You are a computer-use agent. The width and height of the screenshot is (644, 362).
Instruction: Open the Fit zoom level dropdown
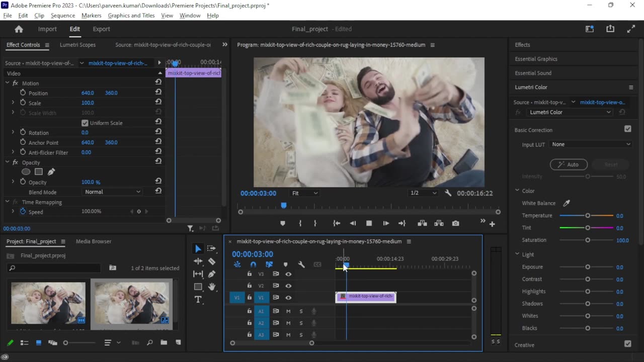click(x=305, y=193)
